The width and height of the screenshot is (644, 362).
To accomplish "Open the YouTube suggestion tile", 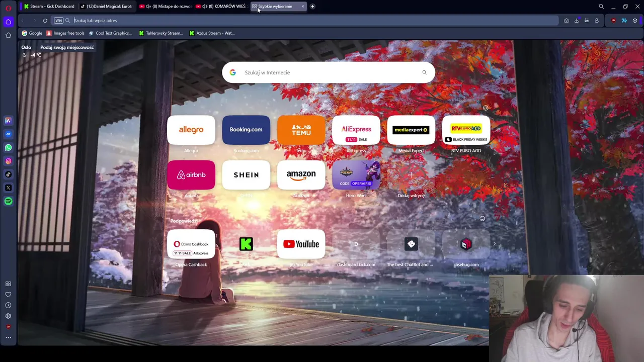I will point(301,244).
